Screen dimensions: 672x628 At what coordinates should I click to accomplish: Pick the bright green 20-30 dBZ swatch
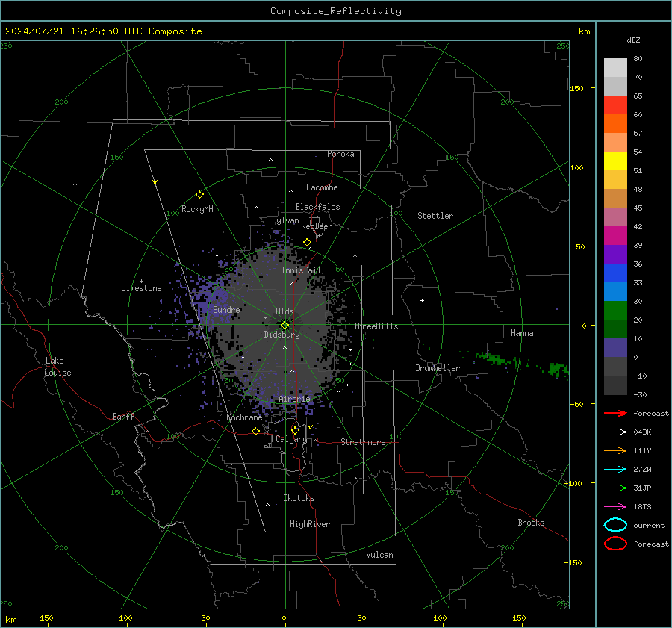coord(615,310)
